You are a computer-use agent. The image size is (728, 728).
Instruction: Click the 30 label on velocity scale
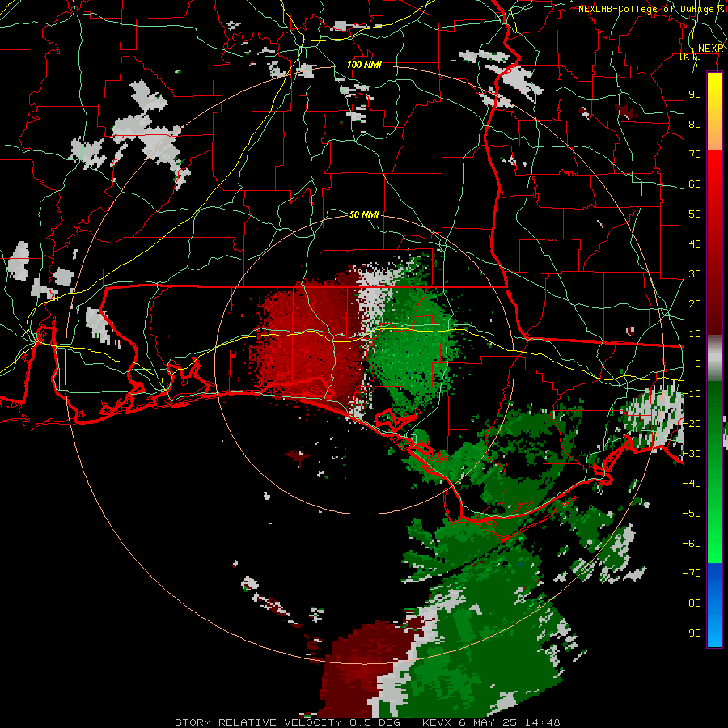click(x=695, y=274)
